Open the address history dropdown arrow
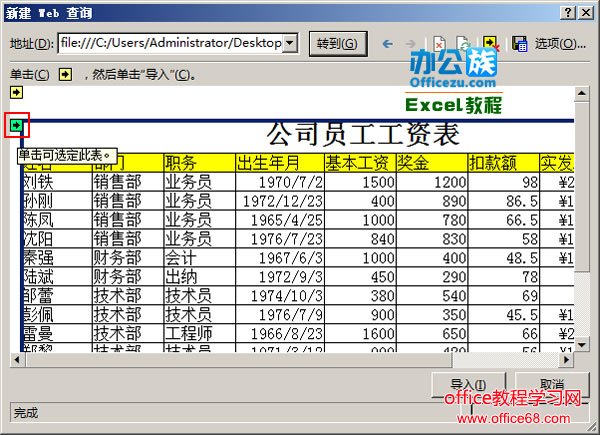Image resolution: width=600 pixels, height=435 pixels. (290, 43)
